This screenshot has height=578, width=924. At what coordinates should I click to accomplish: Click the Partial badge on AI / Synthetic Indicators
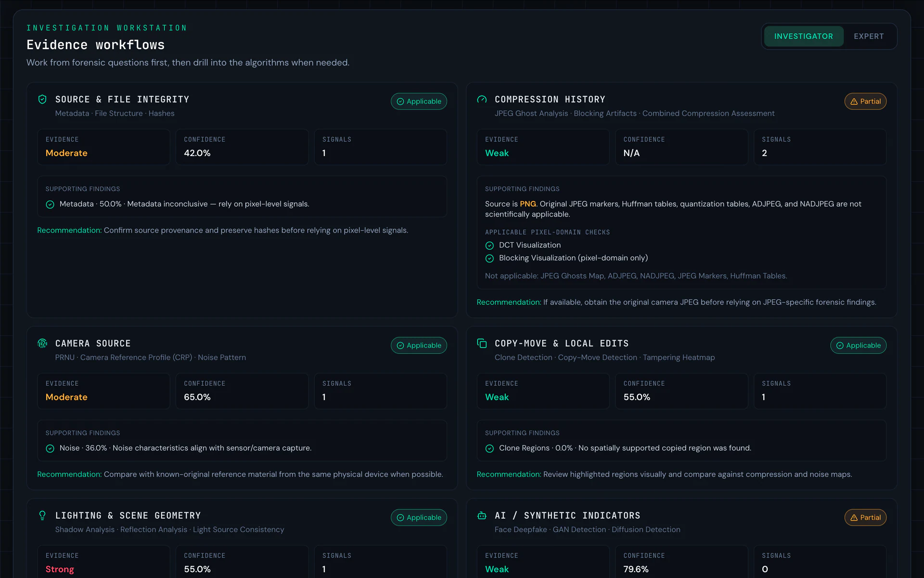(865, 517)
